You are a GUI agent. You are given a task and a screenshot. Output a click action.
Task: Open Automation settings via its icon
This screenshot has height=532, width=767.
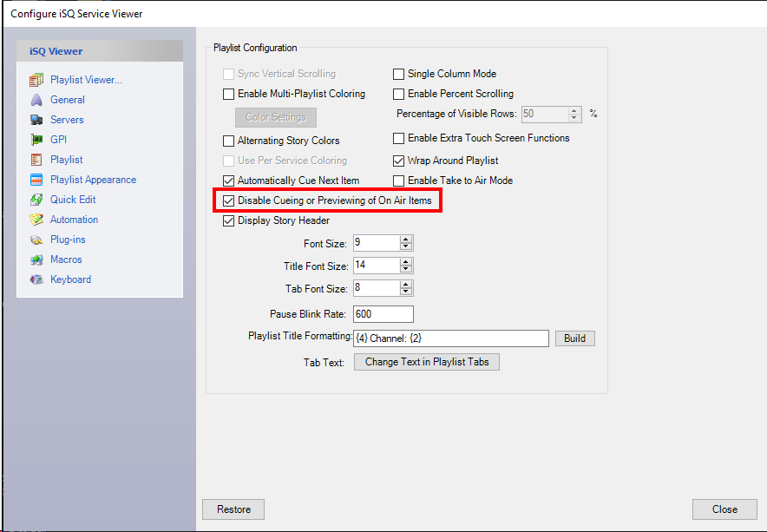coord(36,220)
